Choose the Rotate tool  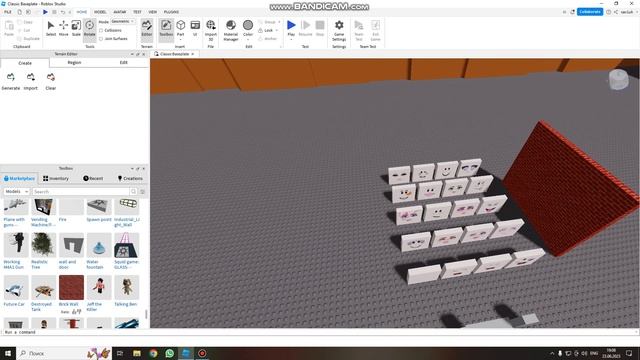pos(89,28)
